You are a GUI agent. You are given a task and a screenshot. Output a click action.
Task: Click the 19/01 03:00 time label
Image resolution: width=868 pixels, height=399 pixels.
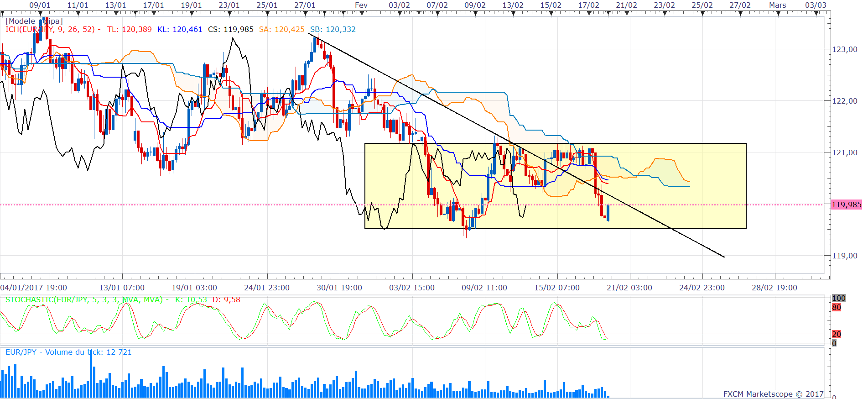(x=194, y=288)
